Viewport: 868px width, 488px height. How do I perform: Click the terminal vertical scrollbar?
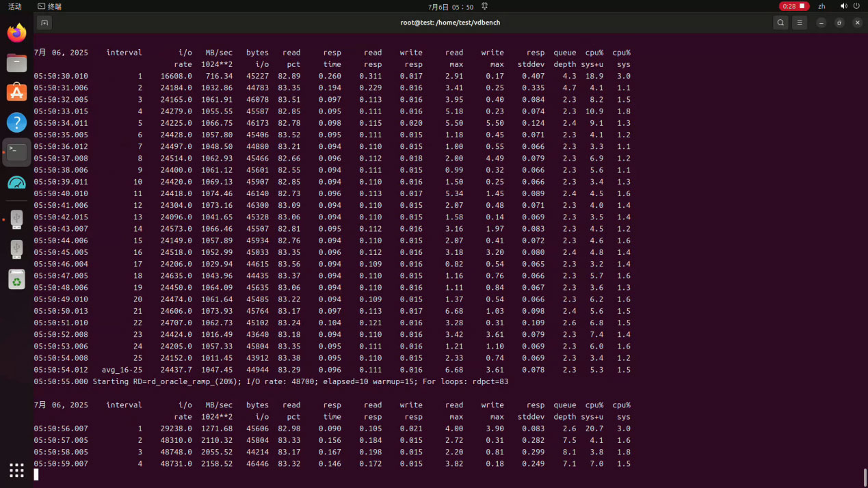click(865, 476)
